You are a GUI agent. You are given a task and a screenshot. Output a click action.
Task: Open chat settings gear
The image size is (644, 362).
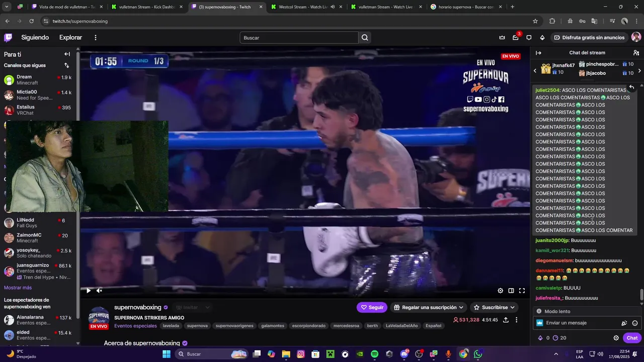pyautogui.click(x=616, y=338)
